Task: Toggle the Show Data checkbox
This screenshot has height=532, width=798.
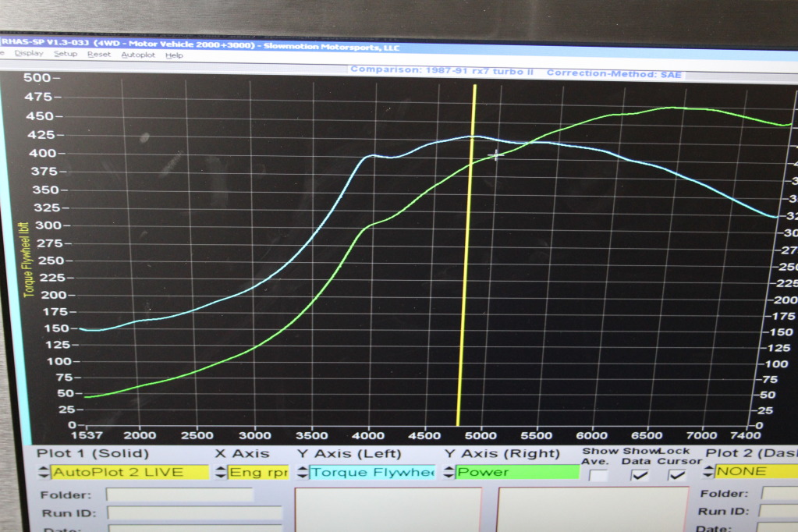Action: (x=639, y=476)
